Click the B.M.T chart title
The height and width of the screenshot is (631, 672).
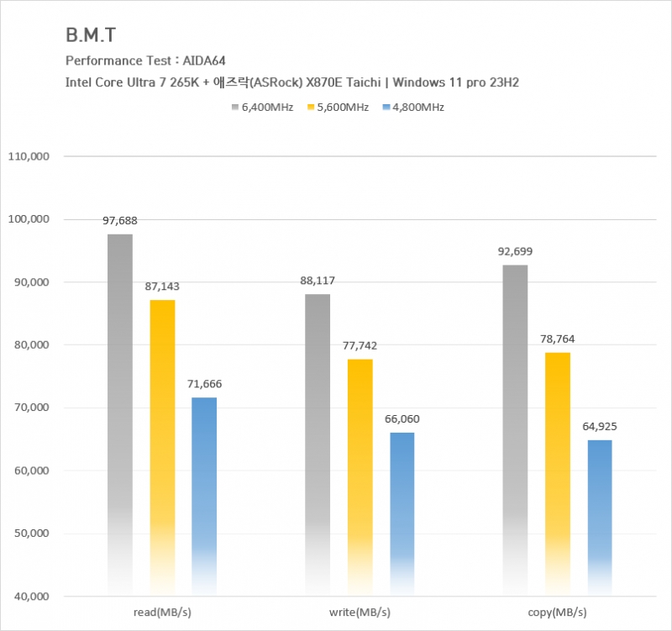pos(91,34)
